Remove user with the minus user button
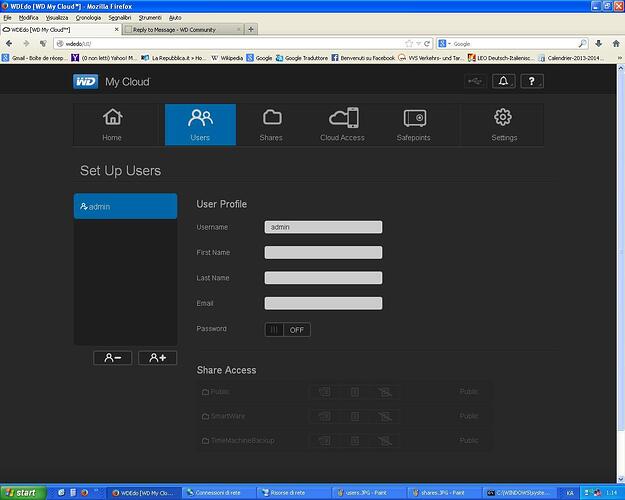 click(x=113, y=358)
